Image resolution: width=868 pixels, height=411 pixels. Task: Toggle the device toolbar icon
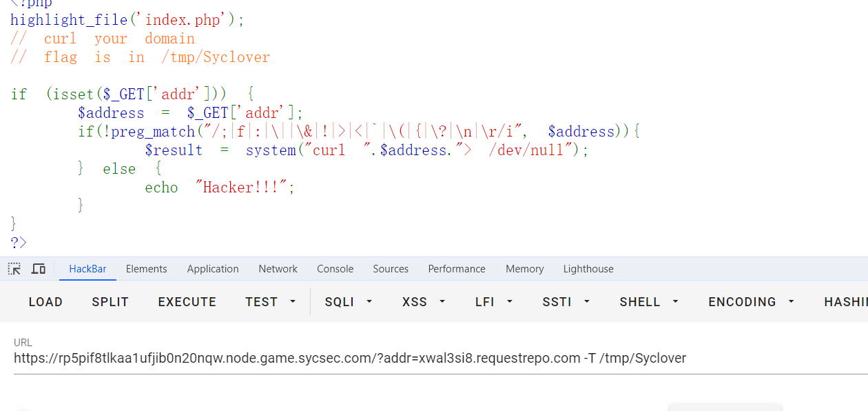pyautogui.click(x=39, y=269)
